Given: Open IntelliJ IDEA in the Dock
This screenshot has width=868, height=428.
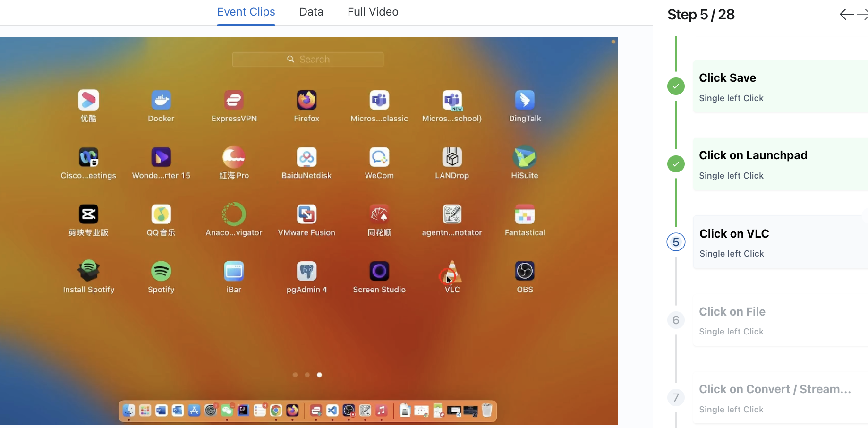Looking at the screenshot, I should pos(243,410).
